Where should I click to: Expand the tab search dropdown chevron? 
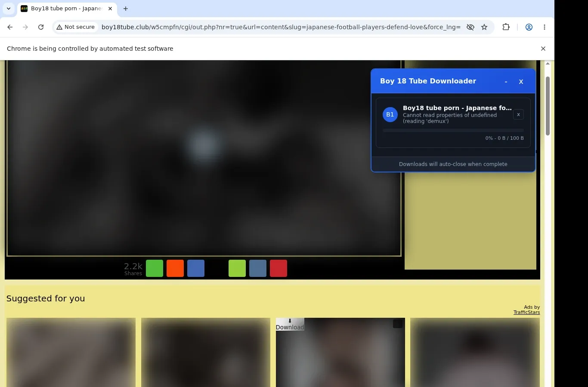[9, 9]
